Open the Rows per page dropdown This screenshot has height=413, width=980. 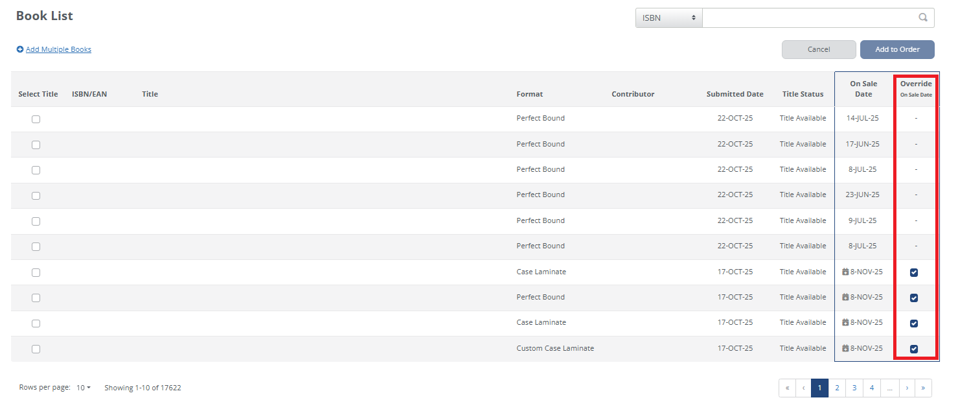click(x=83, y=387)
